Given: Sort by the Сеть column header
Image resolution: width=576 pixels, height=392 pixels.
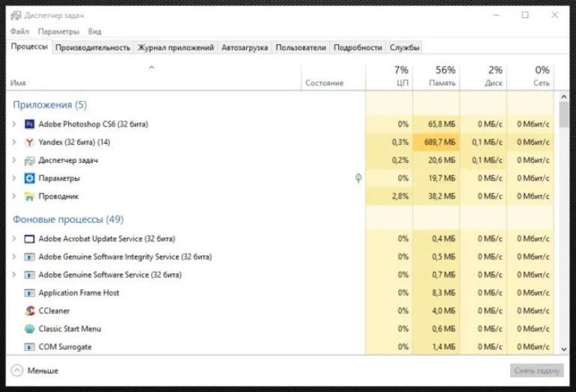Looking at the screenshot, I should (x=530, y=76).
